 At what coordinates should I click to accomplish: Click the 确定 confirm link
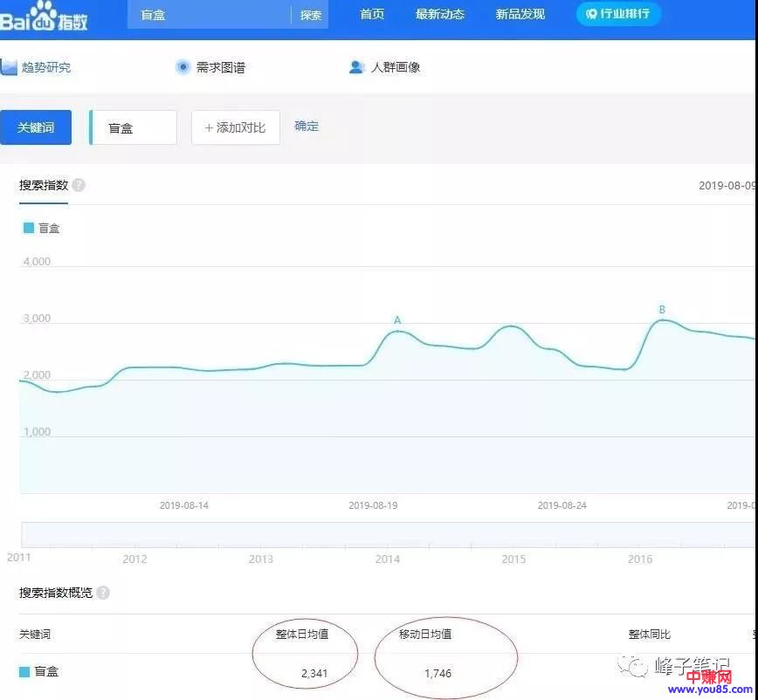click(307, 127)
